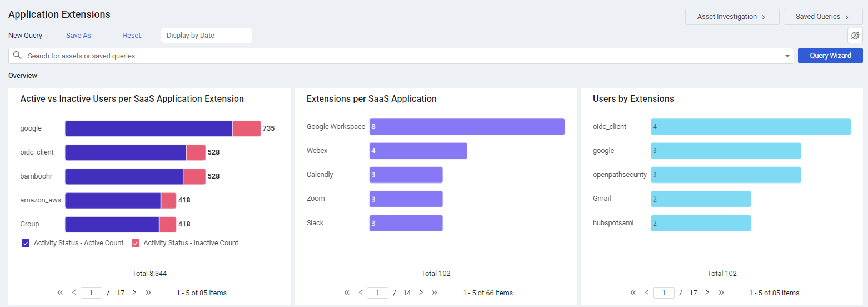
Task: Open Saved Queries menu
Action: pos(822,17)
